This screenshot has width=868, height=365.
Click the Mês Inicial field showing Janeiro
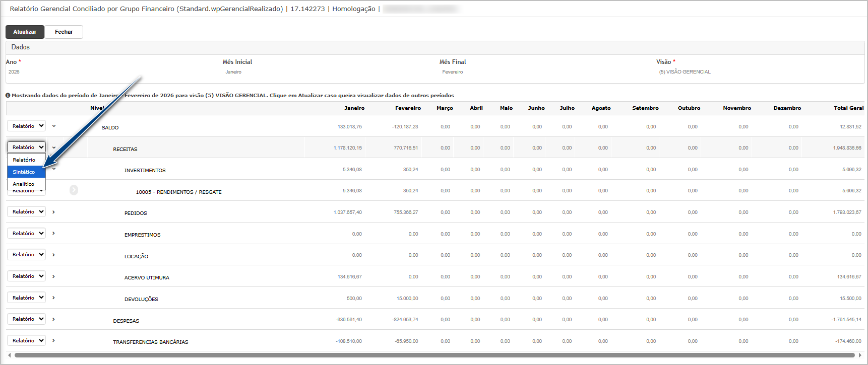click(233, 72)
